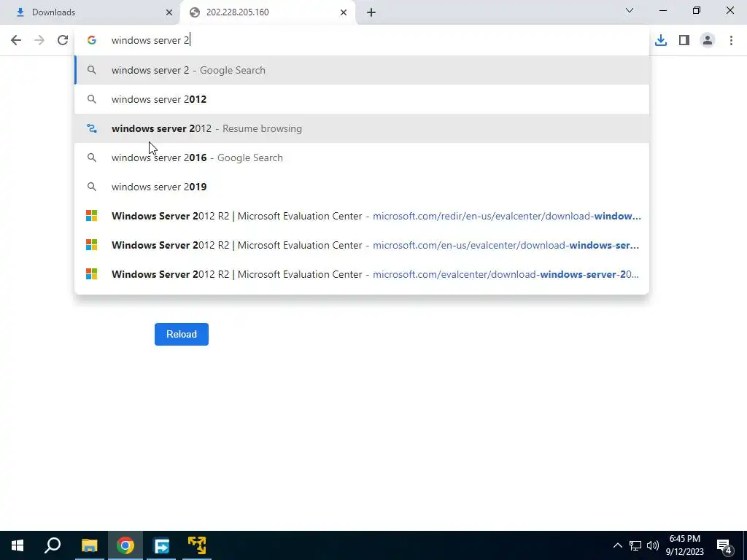Open network status tray icon
The height and width of the screenshot is (560, 747).
point(635,545)
